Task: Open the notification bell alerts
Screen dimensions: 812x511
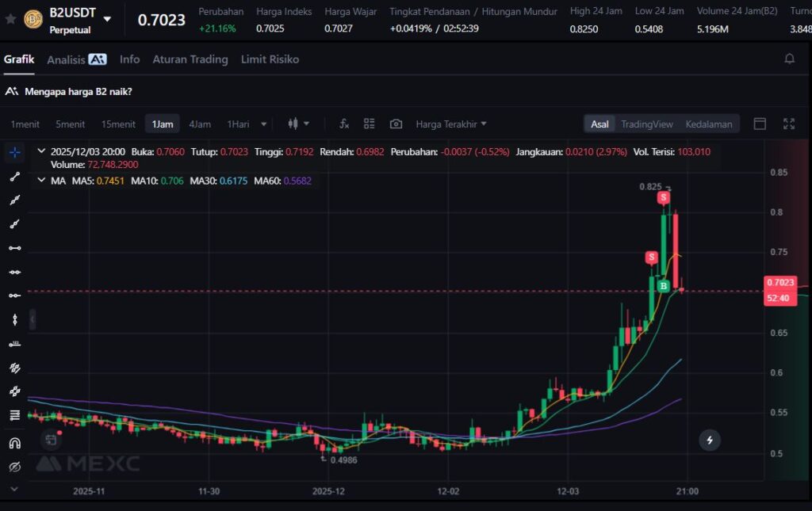Action: click(789, 59)
